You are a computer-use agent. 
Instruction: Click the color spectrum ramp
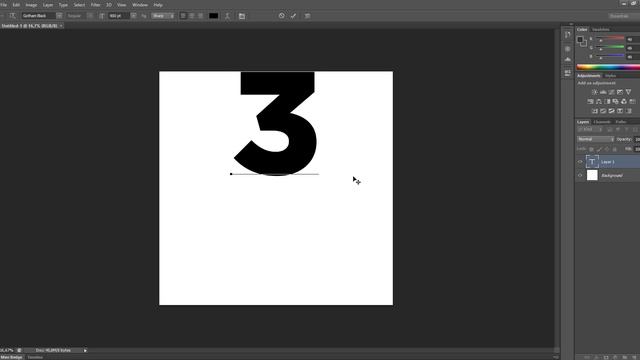pyautogui.click(x=608, y=67)
